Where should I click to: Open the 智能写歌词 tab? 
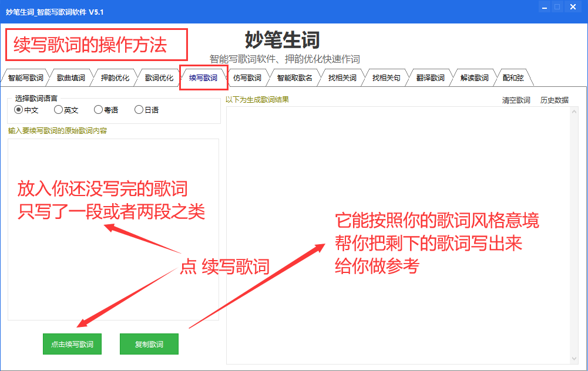tap(25, 78)
